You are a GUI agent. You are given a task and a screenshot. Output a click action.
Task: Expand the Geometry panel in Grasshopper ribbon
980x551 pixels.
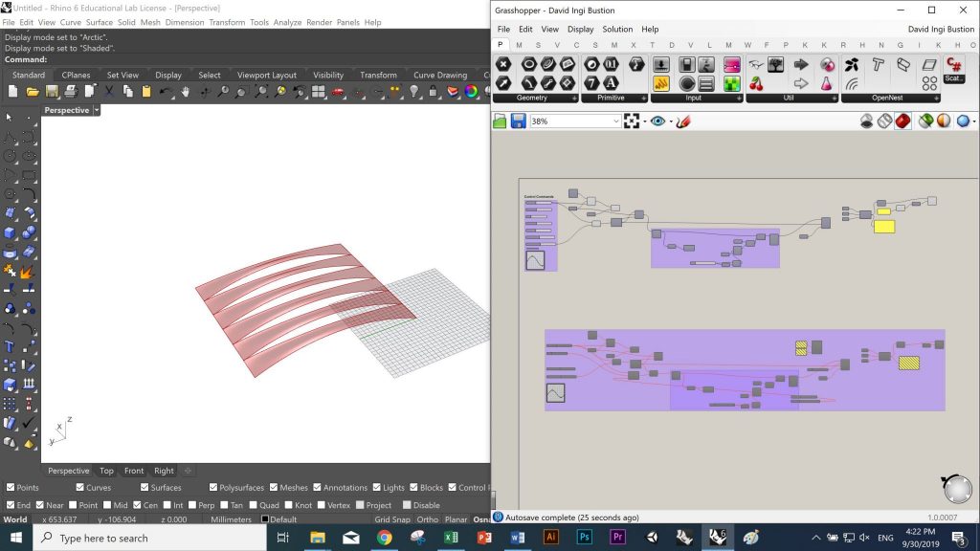click(574, 98)
